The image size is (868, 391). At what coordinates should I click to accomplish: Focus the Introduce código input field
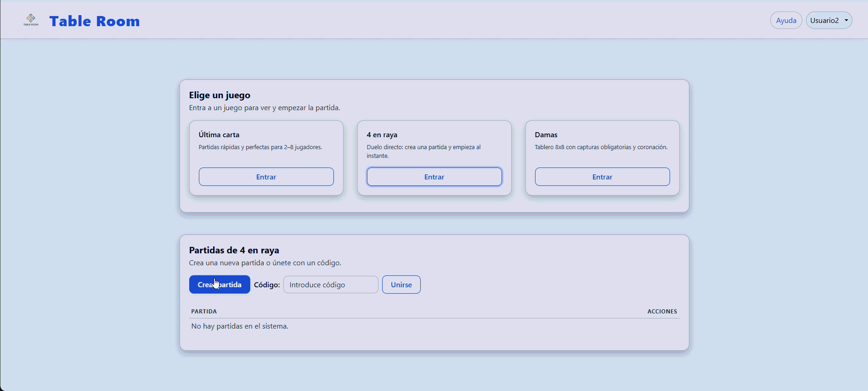[331, 285]
